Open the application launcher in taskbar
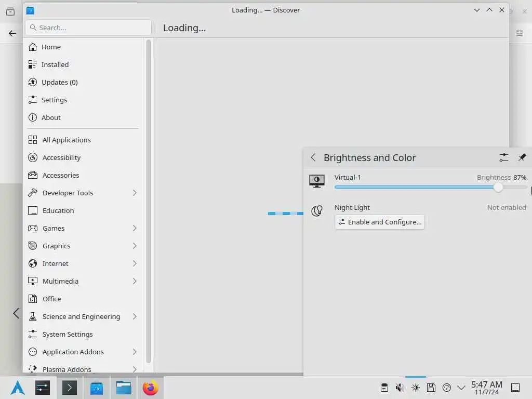This screenshot has height=399, width=532. 18,388
